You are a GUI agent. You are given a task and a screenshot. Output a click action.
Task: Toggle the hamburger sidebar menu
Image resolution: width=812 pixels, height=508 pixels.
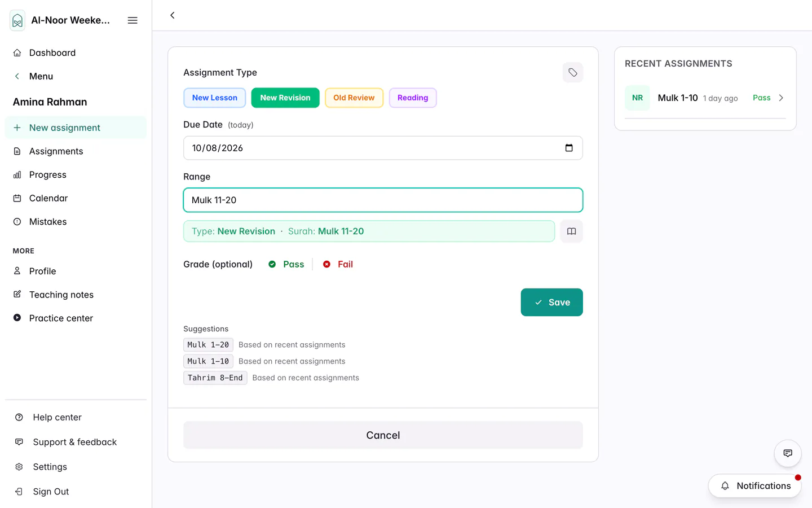[x=133, y=20]
